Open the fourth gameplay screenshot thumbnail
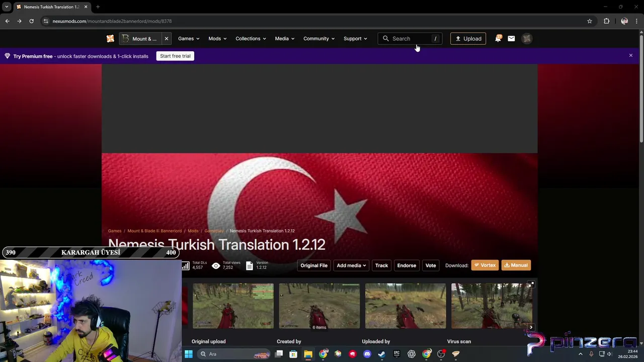This screenshot has height=362, width=644. [x=492, y=306]
